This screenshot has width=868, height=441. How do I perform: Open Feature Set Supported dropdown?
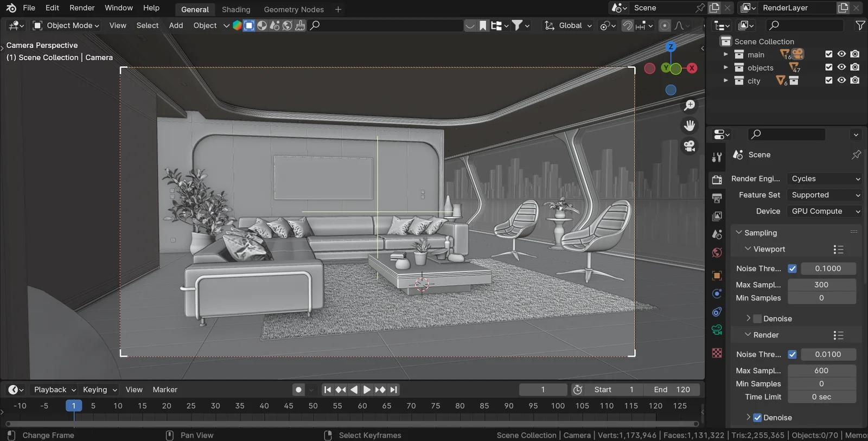coord(825,195)
